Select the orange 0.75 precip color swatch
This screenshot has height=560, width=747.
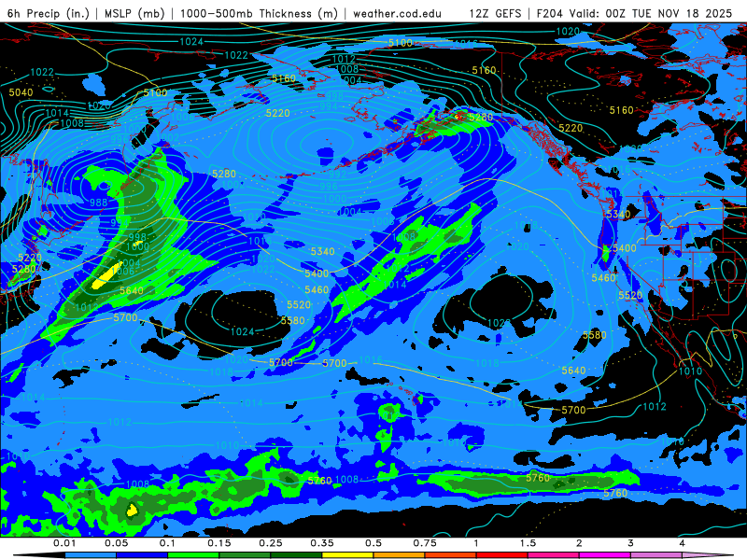[x=400, y=555]
